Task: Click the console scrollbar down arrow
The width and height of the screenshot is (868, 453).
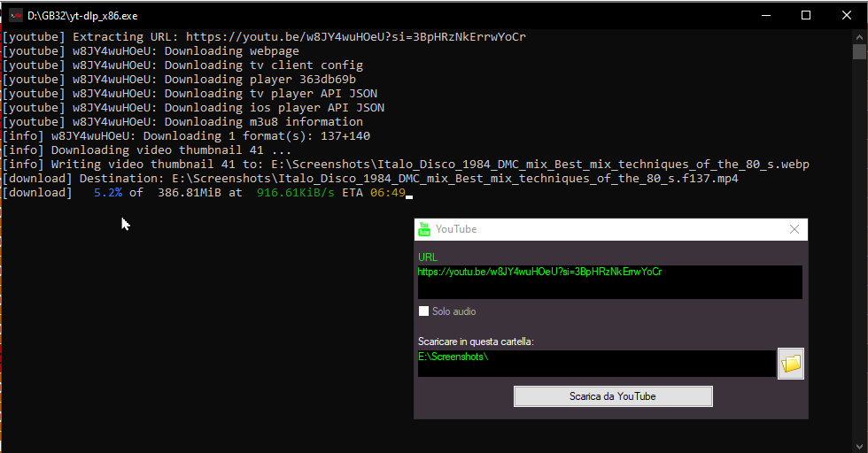Action: (859, 446)
